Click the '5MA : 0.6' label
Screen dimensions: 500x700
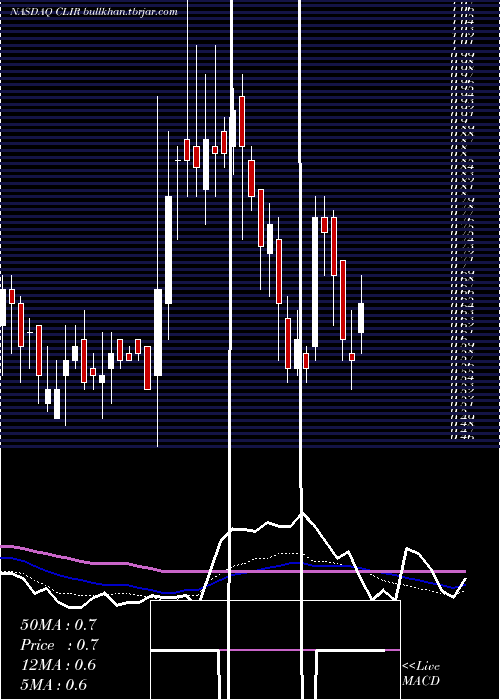54,685
